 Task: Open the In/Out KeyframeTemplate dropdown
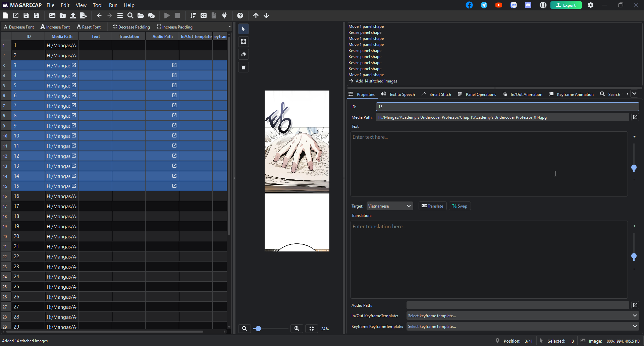pos(523,315)
